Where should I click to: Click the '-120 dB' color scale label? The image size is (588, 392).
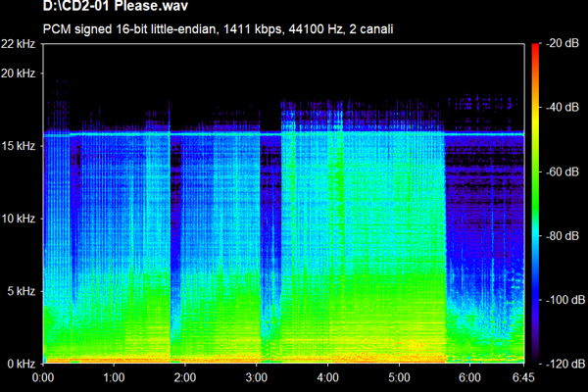pos(565,364)
